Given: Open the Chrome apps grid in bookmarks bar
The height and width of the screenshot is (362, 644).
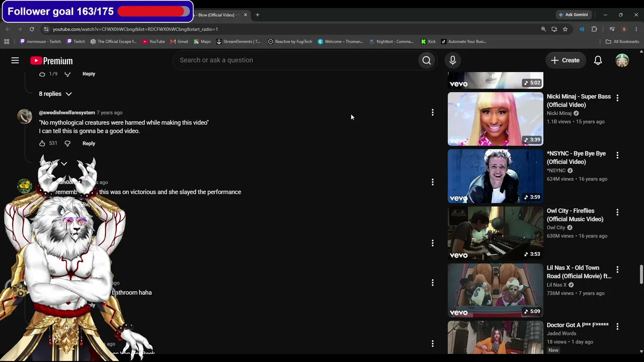Looking at the screenshot, I should pos(7,42).
